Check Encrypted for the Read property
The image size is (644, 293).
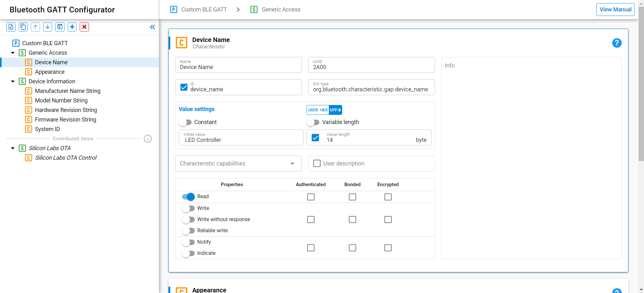pyautogui.click(x=388, y=197)
